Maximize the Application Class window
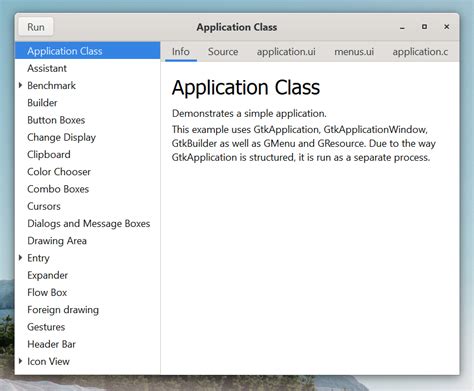Screen dimensions: 474x391 (x=424, y=27)
